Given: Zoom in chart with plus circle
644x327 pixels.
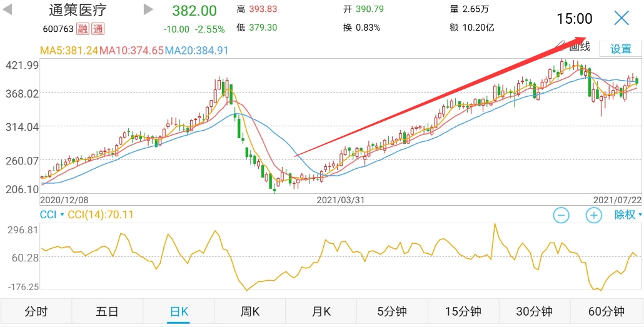Looking at the screenshot, I should tap(593, 215).
